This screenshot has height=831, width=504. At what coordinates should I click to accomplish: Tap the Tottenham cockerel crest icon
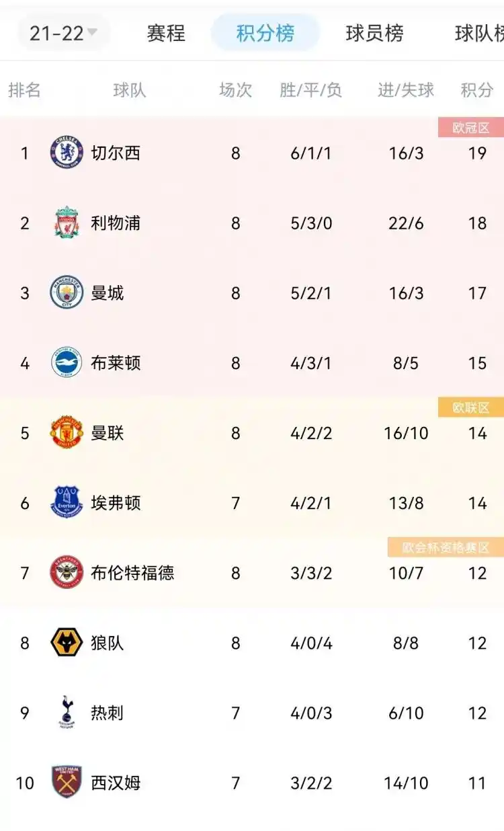[67, 713]
